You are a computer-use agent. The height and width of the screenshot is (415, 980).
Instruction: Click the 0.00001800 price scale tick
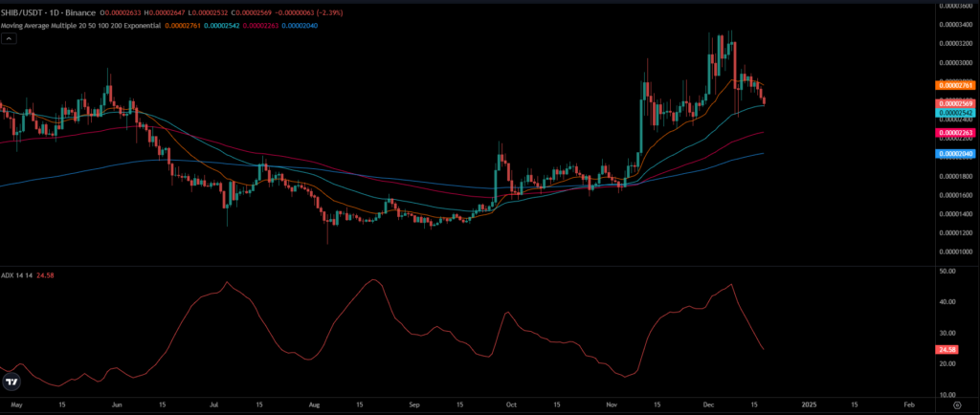coord(955,176)
